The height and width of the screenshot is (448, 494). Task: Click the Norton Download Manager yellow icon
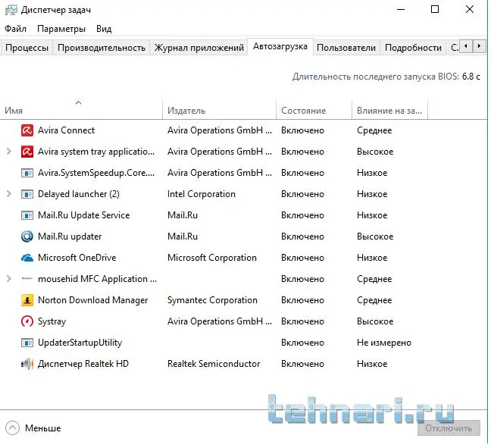pyautogui.click(x=27, y=300)
